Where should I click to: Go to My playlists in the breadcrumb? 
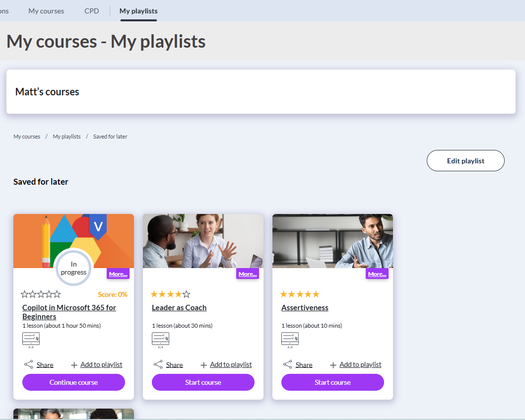coord(66,137)
